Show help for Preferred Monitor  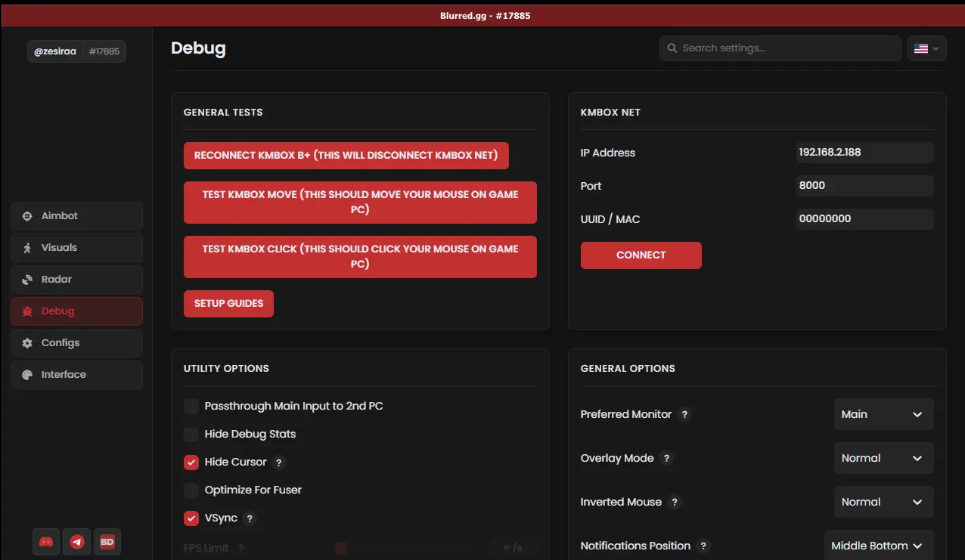pos(684,415)
